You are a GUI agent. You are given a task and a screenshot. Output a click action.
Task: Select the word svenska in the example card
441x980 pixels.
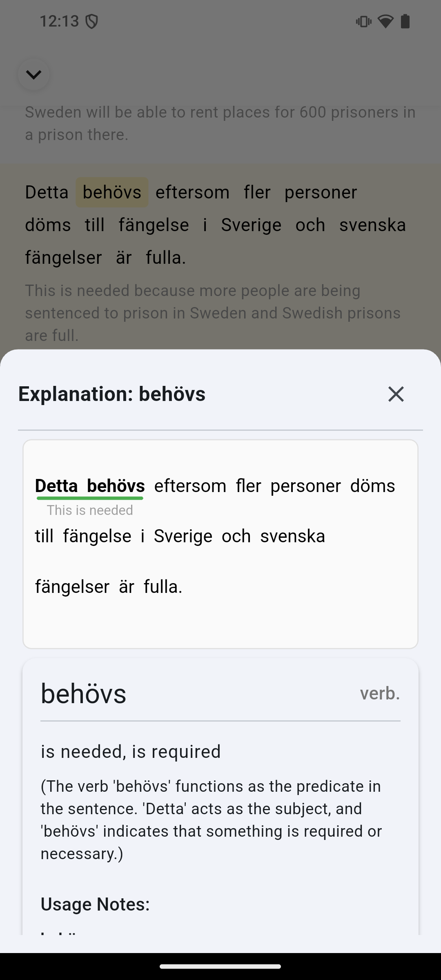tap(293, 536)
